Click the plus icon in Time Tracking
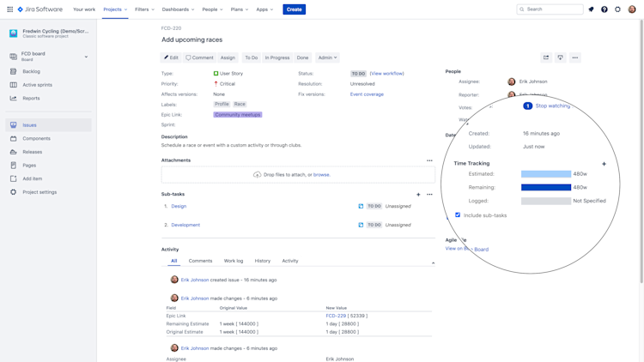 tap(604, 164)
